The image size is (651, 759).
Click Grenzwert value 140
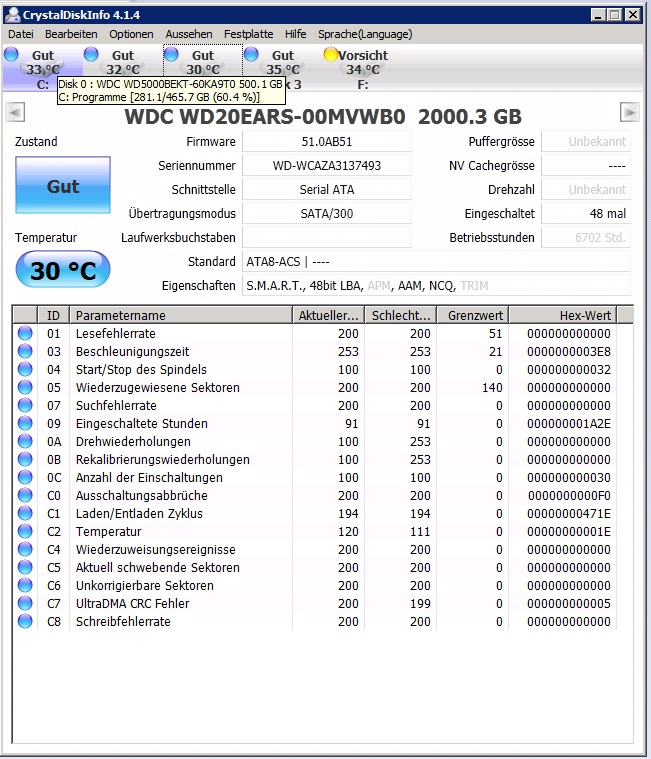tap(492, 388)
